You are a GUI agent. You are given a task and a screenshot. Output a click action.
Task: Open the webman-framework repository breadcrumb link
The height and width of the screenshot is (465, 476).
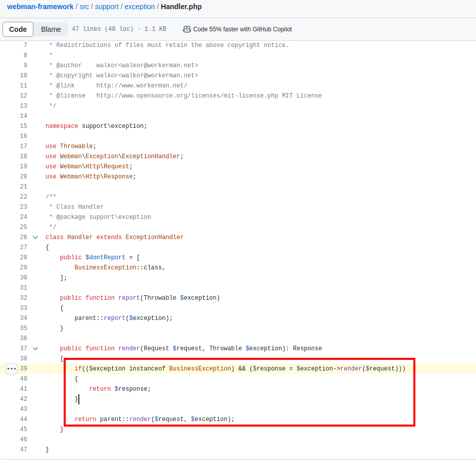click(x=40, y=7)
